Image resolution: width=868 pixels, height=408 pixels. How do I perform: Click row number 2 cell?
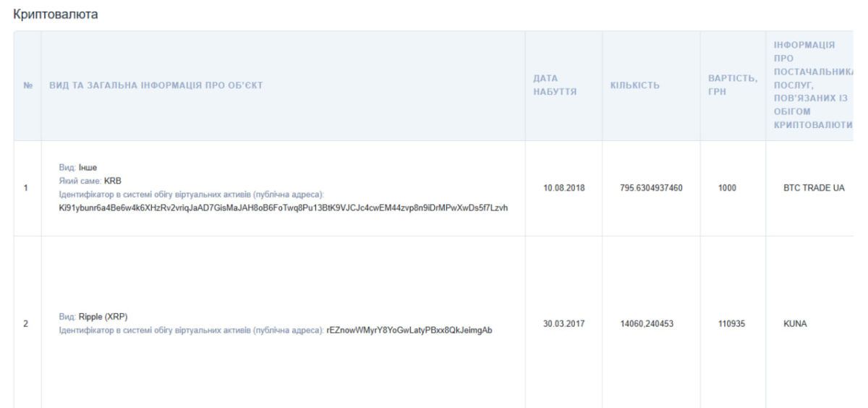click(26, 325)
